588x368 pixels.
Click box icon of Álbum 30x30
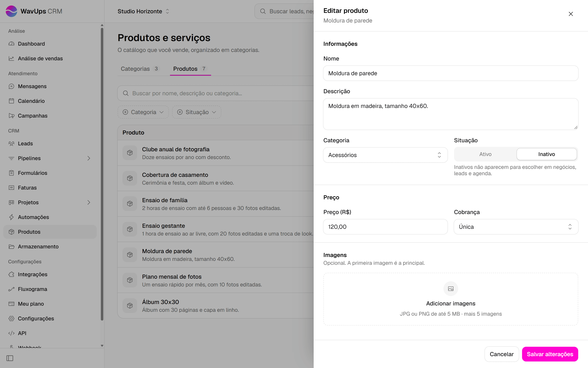click(x=130, y=305)
